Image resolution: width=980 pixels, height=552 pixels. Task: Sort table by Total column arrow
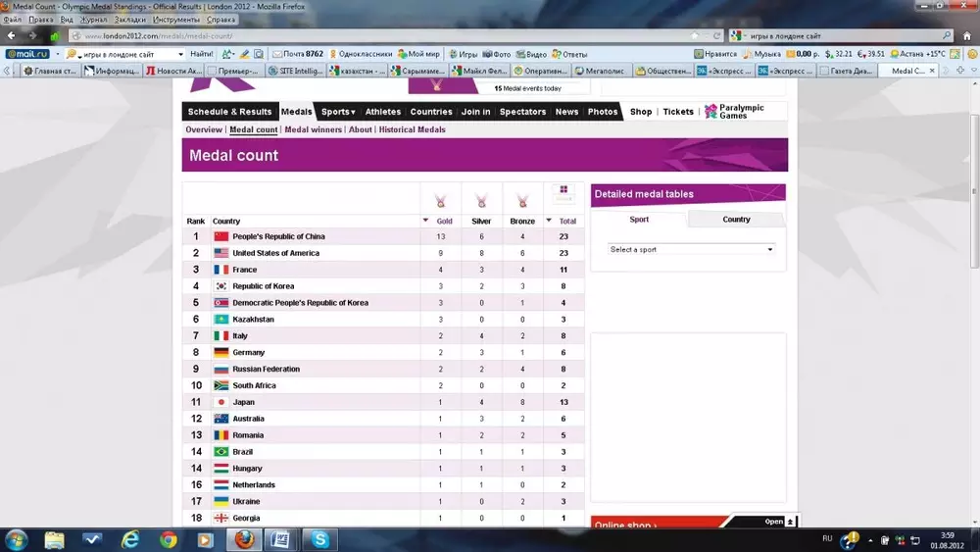(549, 222)
